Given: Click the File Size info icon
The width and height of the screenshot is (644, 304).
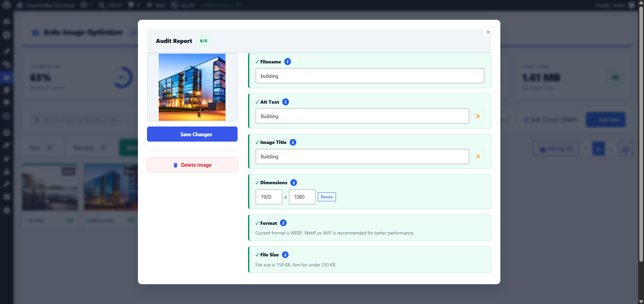Looking at the screenshot, I should coord(285,255).
